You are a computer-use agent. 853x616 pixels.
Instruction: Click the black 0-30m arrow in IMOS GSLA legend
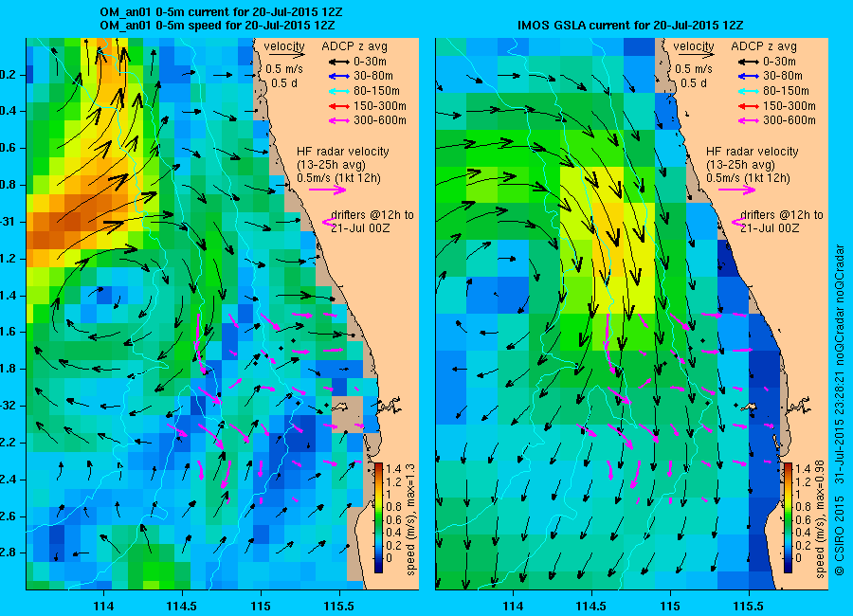coord(749,62)
